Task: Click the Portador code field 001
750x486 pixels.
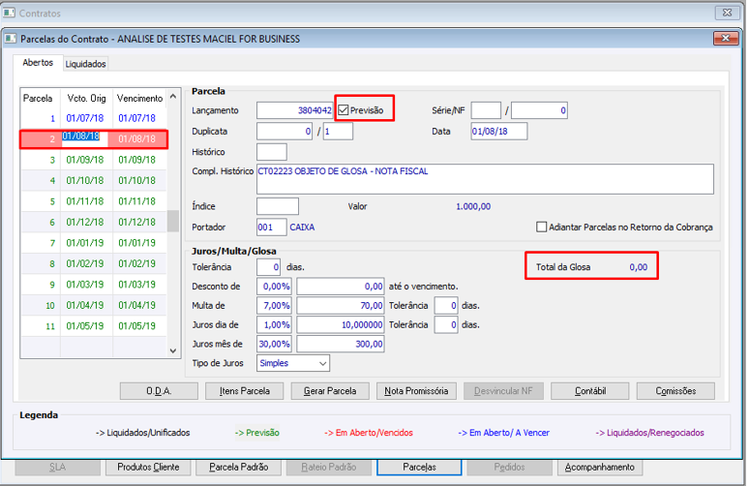Action: click(272, 227)
